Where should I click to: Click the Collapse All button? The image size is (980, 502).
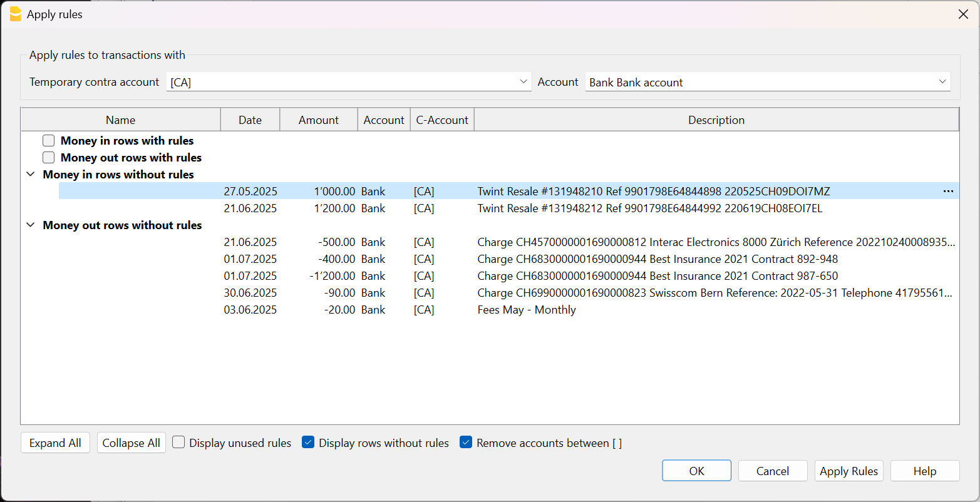(131, 443)
